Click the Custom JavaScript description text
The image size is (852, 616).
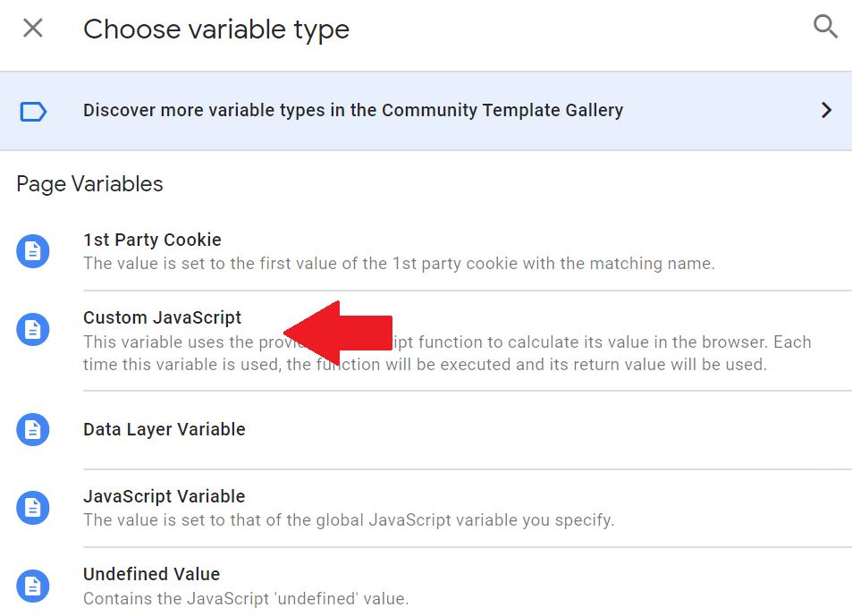[447, 353]
